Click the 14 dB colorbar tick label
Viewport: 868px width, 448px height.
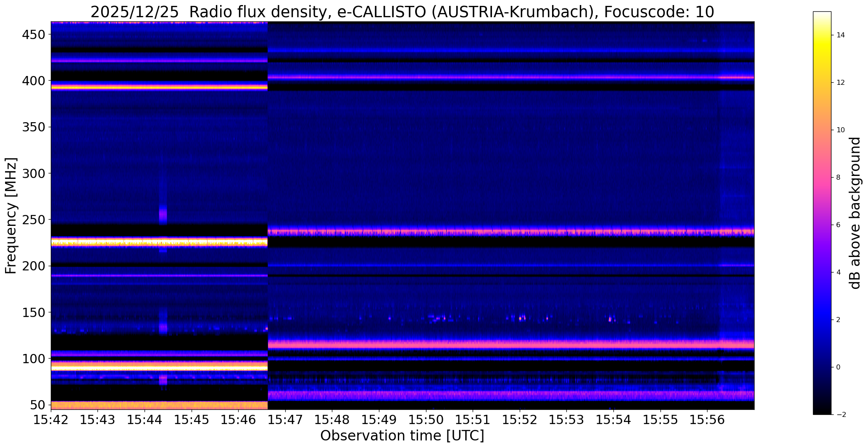coord(841,35)
